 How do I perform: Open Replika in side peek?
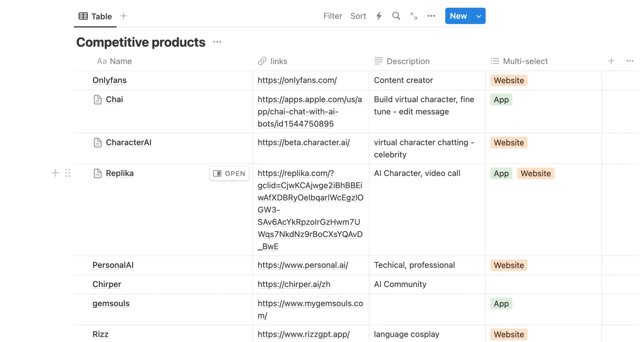tap(229, 174)
